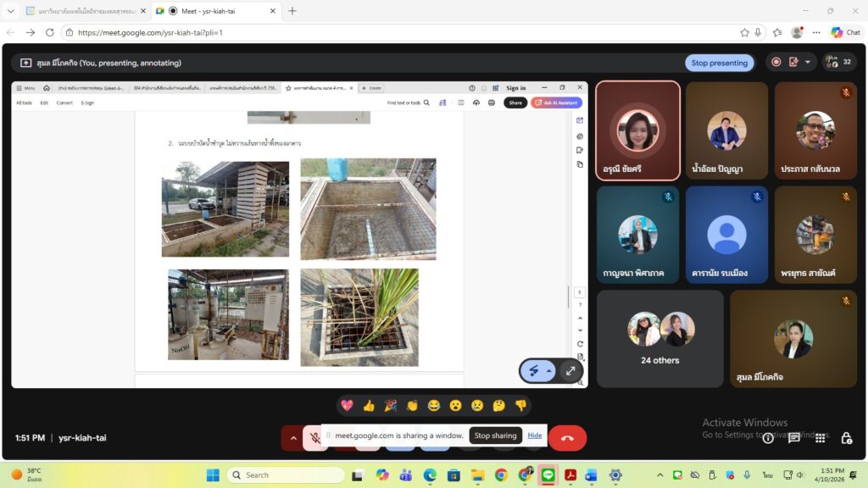Open the browser tab list chevron
Viewport: 868px width, 488px height.
click(11, 11)
